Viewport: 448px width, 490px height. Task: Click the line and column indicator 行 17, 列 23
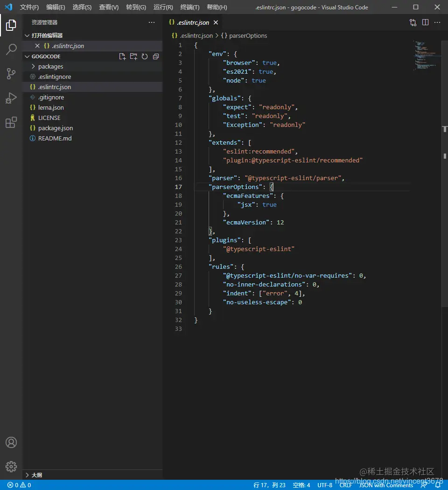(269, 485)
